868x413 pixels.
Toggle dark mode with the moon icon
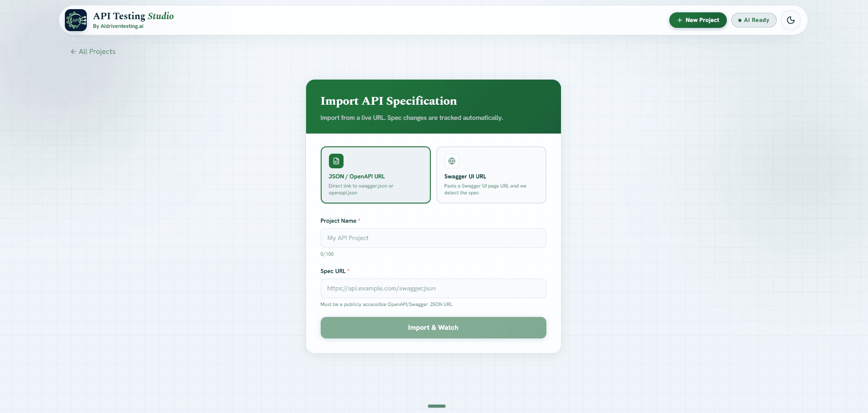[x=790, y=20]
